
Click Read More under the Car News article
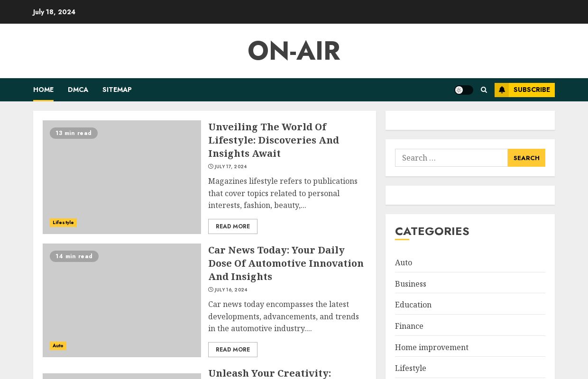point(233,350)
